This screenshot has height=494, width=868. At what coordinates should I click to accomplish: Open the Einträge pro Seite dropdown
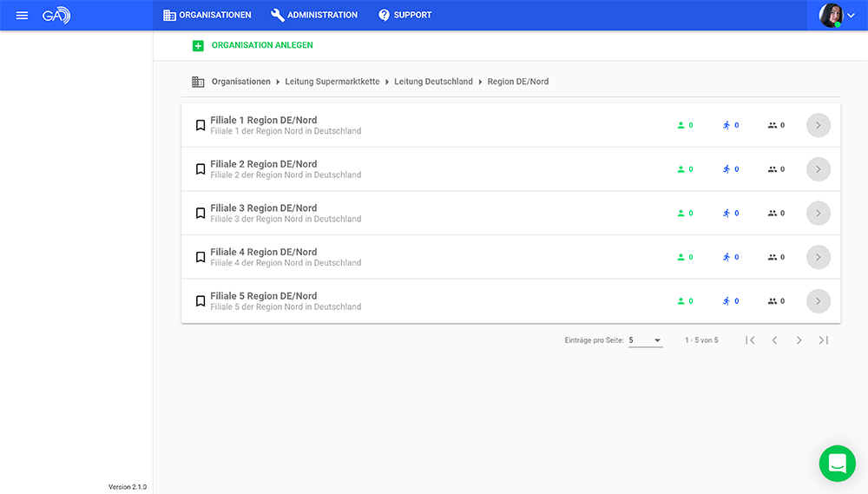click(x=645, y=340)
